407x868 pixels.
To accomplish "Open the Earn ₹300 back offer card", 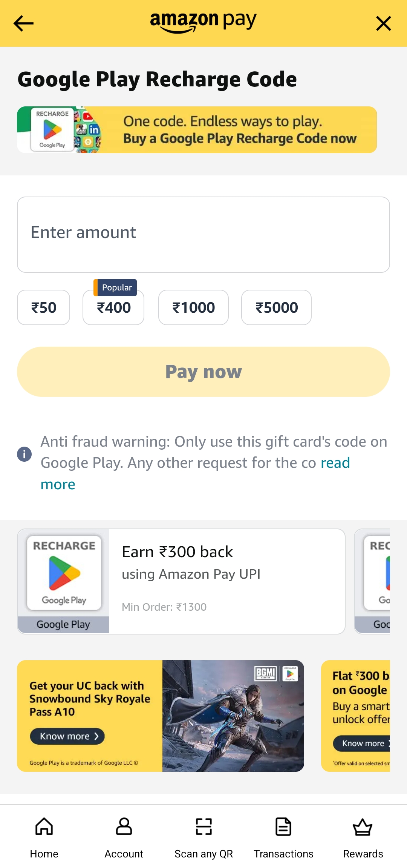I will tap(226, 581).
